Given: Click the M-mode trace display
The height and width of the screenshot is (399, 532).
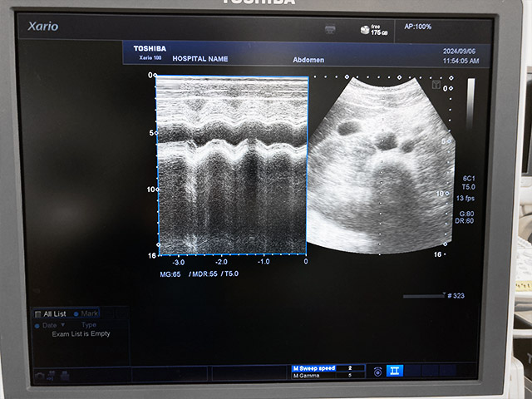Looking at the screenshot, I should pos(232,165).
